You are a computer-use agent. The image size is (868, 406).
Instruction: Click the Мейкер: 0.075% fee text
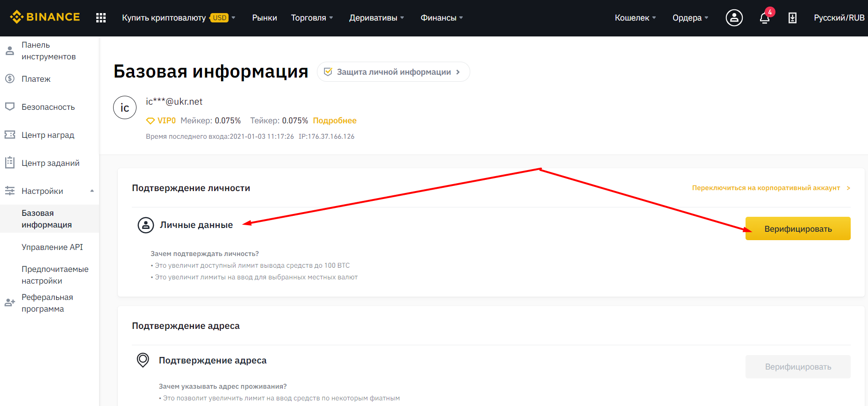pyautogui.click(x=210, y=121)
